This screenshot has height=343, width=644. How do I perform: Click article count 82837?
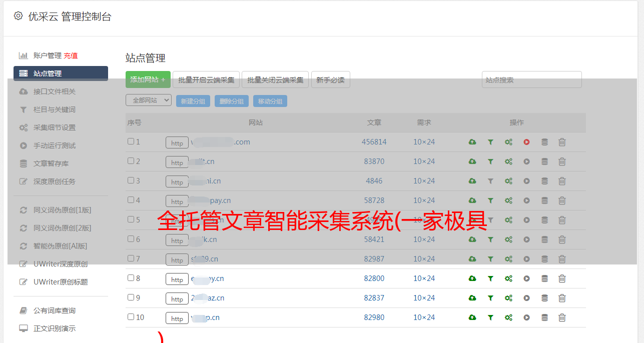tap(374, 298)
